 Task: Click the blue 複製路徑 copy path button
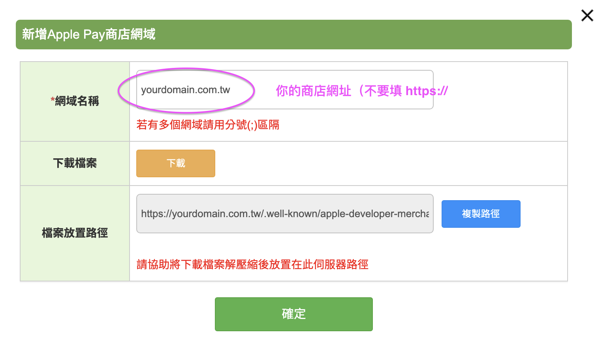click(481, 214)
